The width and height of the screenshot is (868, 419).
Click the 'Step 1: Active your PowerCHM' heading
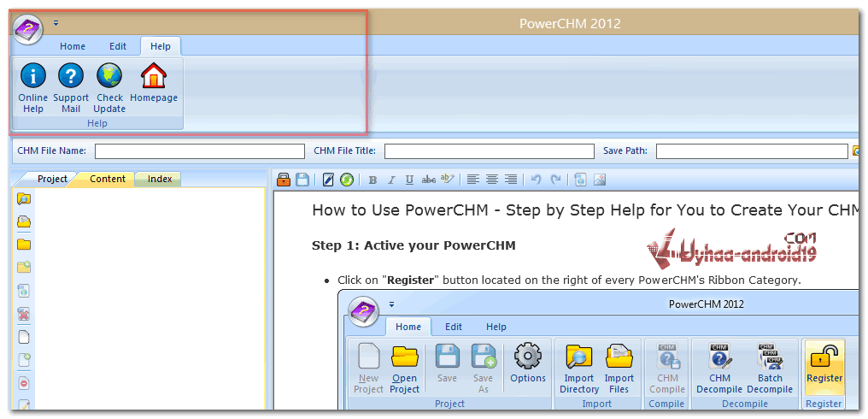[x=413, y=245]
